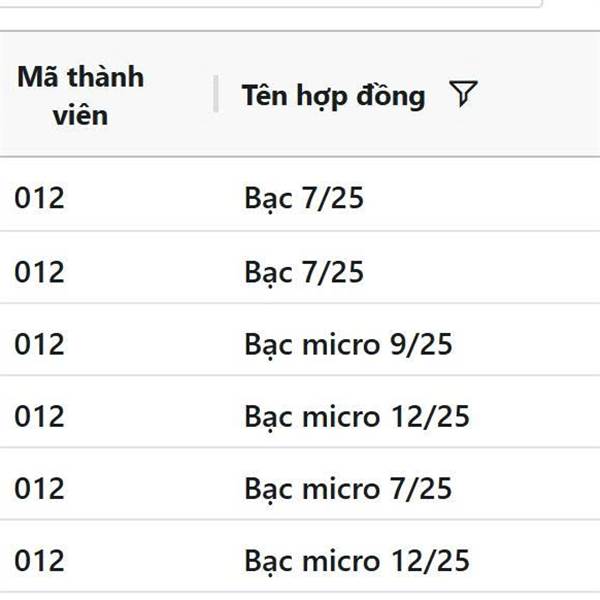Click 012 beside the first Bạc micro 12/25
The width and height of the screenshot is (600, 600).
click(x=39, y=416)
